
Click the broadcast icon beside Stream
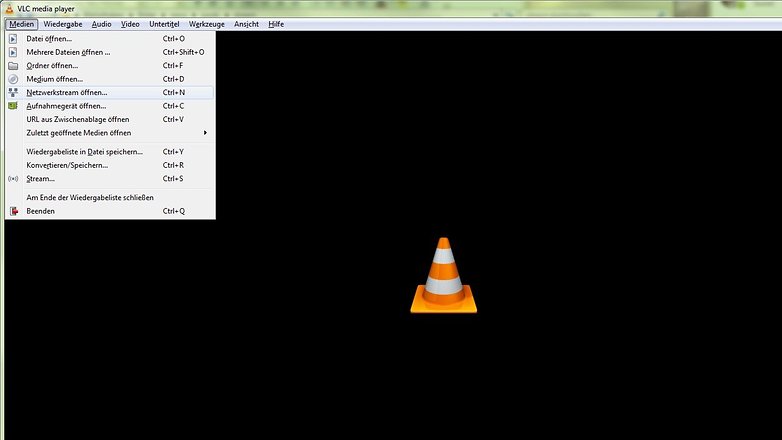13,179
